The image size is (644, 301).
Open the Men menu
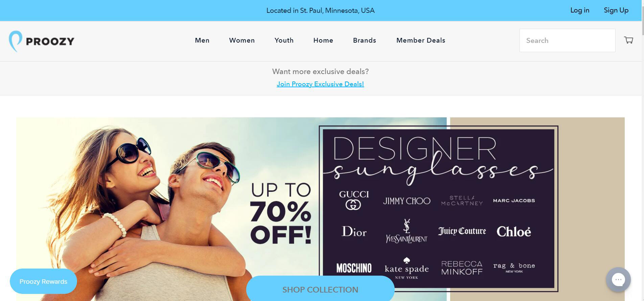pos(202,40)
